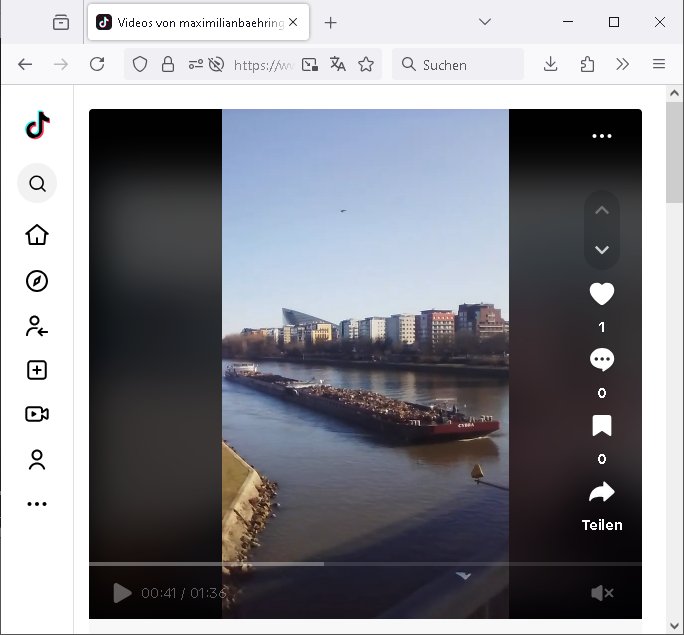Open the LIVE camera icon
Viewport: 684px width, 635px height.
tap(37, 414)
